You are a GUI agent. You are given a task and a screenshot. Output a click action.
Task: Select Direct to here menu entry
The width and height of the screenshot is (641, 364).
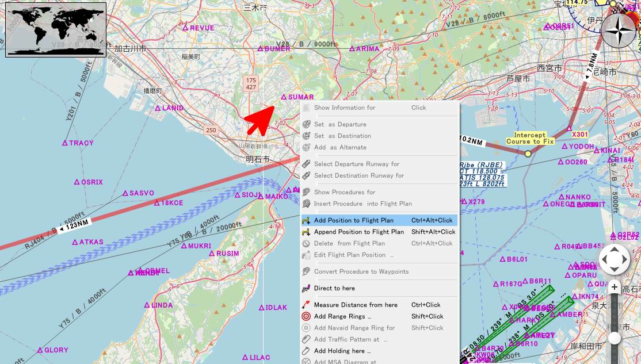(334, 288)
